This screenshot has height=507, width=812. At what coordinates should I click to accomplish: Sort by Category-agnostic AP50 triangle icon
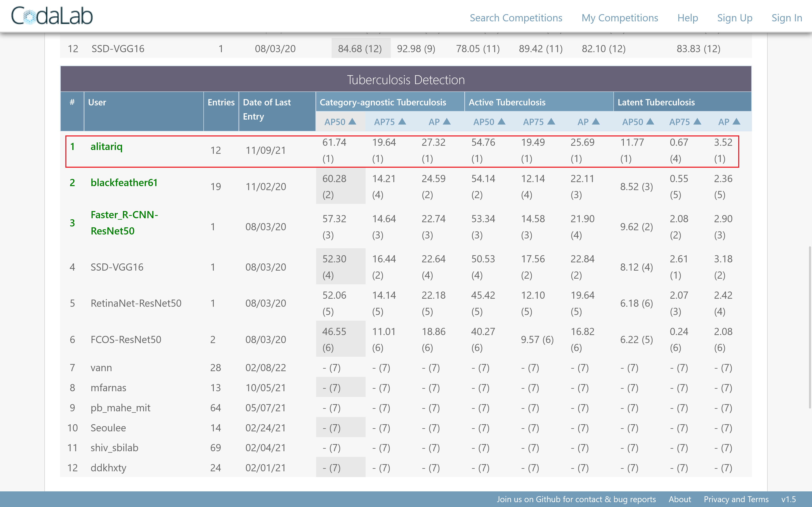pyautogui.click(x=352, y=121)
